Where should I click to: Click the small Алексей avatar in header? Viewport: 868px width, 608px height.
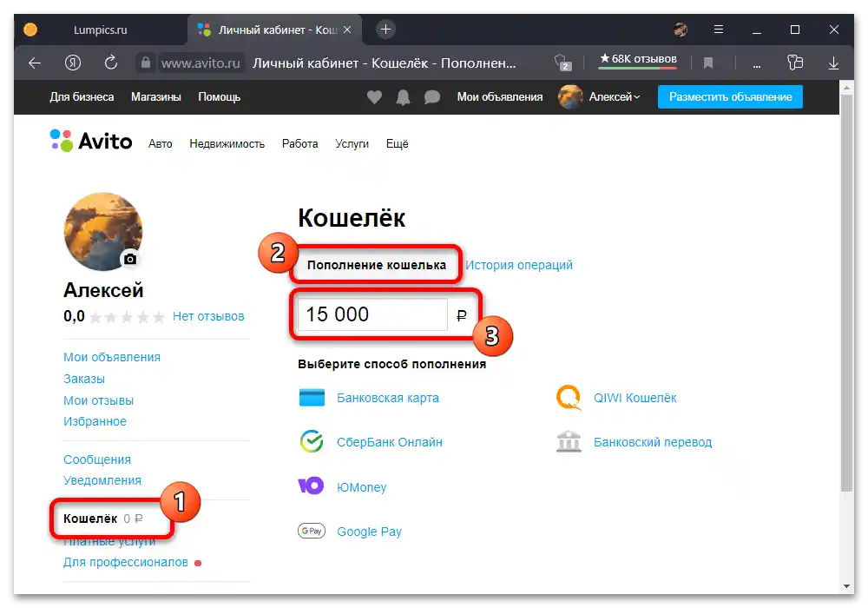[x=571, y=97]
